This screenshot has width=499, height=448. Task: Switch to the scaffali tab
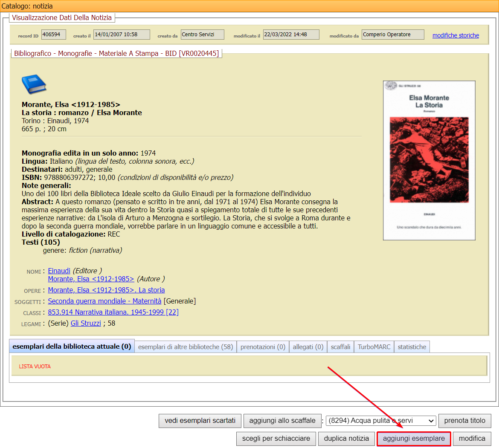[340, 347]
